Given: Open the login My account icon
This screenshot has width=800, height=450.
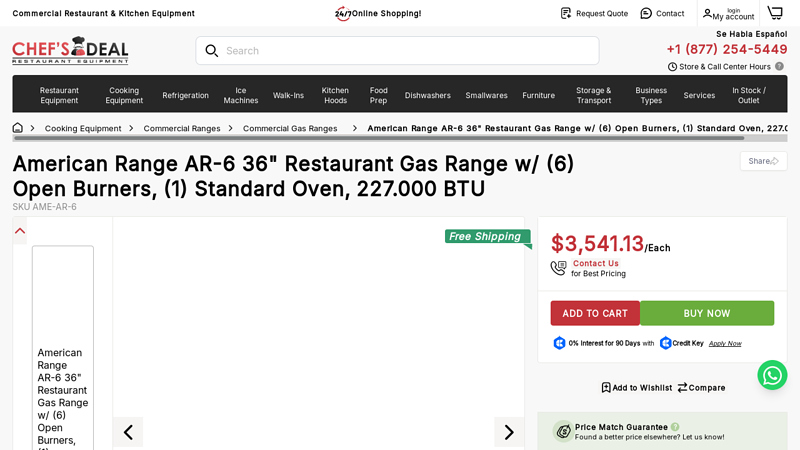Looking at the screenshot, I should [708, 14].
